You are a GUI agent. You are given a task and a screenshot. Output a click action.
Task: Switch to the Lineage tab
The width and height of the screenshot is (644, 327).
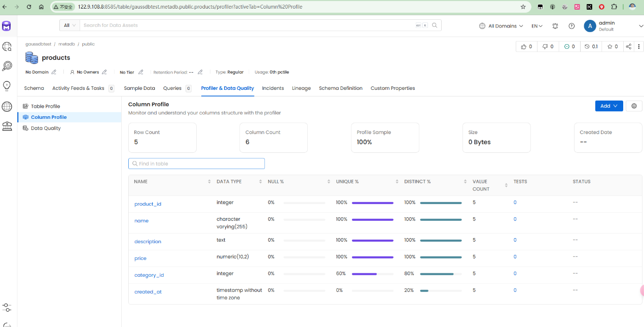[301, 88]
